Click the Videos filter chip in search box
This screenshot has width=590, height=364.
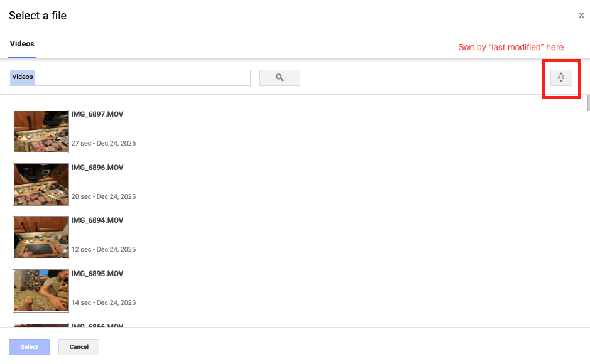pos(23,77)
